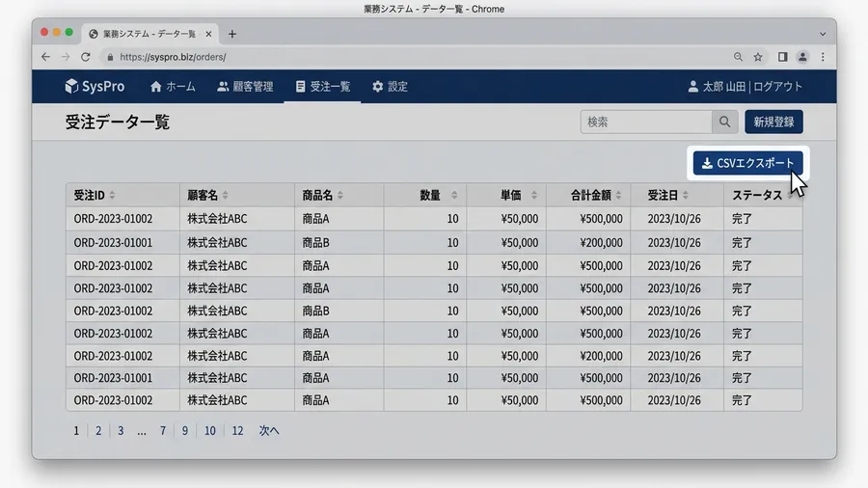868x488 pixels.
Task: Open the Chrome profile avatar icon
Action: pyautogui.click(x=802, y=57)
